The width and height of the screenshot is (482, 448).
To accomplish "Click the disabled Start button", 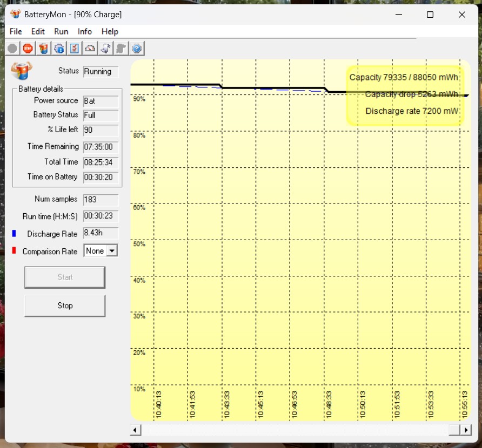I will 65,277.
